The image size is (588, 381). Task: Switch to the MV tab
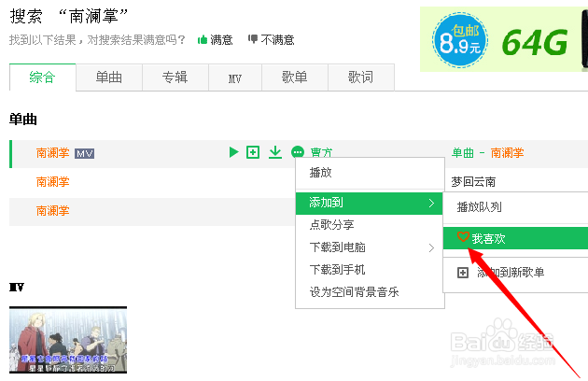coord(235,78)
